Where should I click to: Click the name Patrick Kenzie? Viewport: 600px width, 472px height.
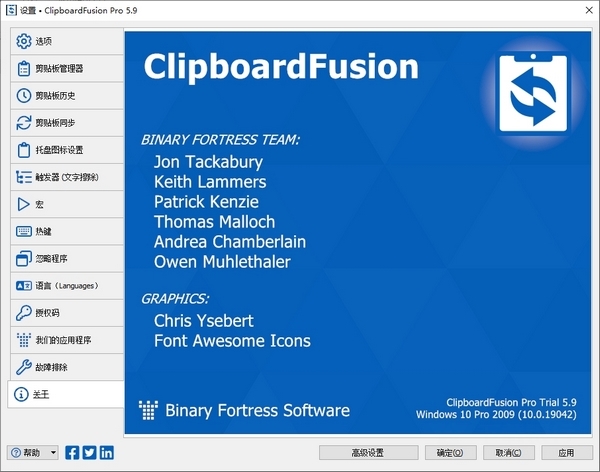click(x=206, y=202)
